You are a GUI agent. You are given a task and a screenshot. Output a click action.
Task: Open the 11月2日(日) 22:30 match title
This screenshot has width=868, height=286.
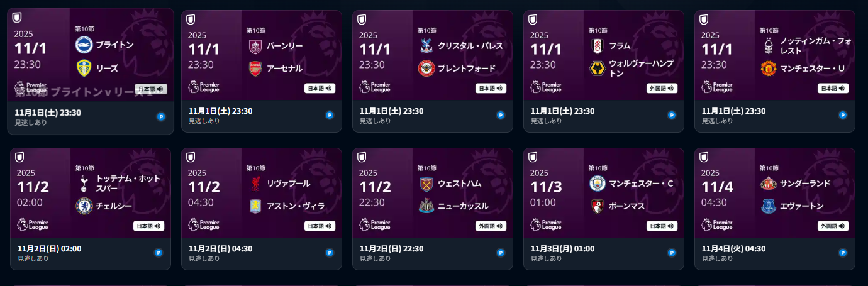[391, 249]
